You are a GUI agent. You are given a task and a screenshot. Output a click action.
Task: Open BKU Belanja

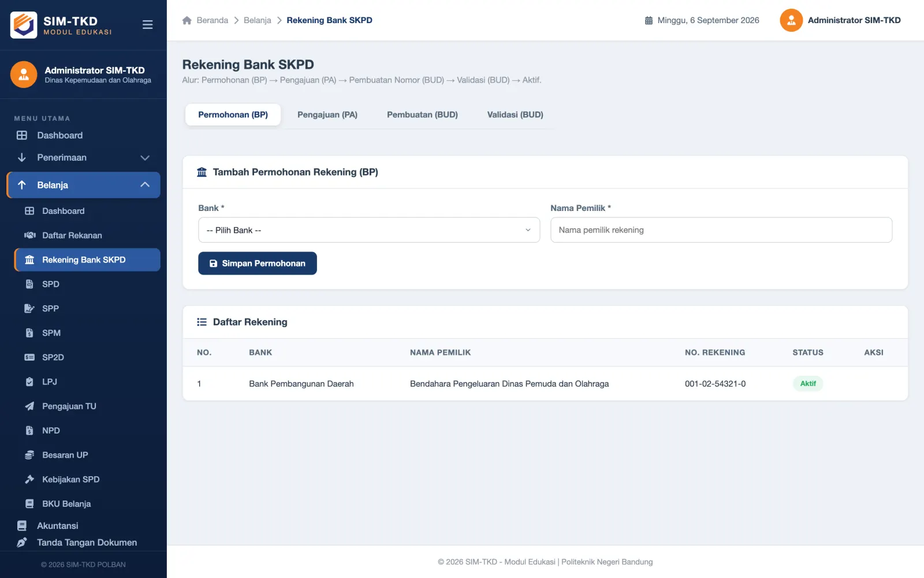click(87, 503)
